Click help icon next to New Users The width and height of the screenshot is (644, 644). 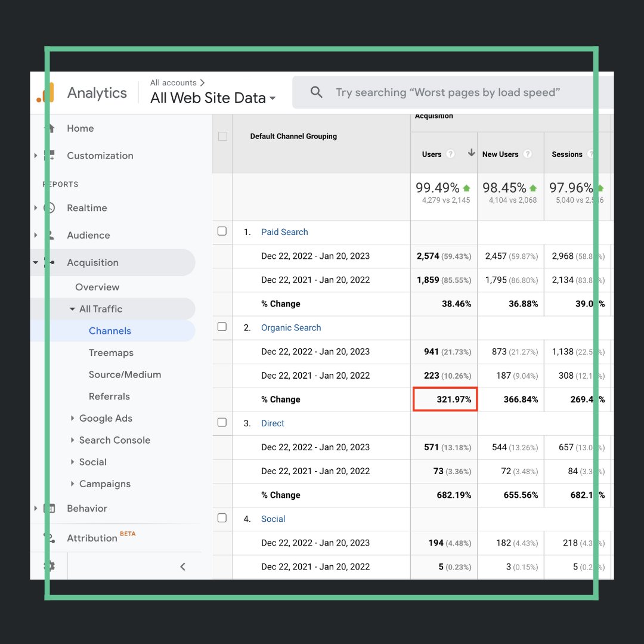tap(528, 154)
